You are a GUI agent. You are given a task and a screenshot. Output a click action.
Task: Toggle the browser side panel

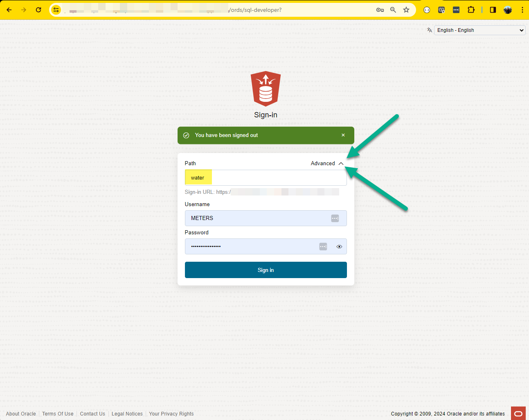[493, 10]
